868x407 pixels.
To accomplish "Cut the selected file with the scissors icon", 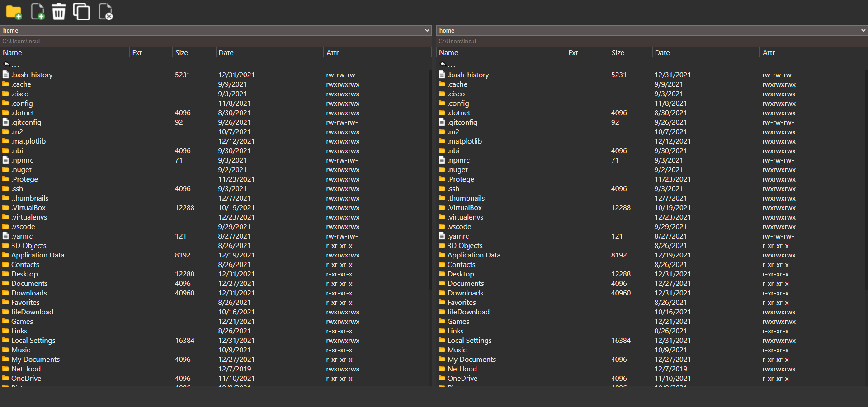I will (105, 12).
